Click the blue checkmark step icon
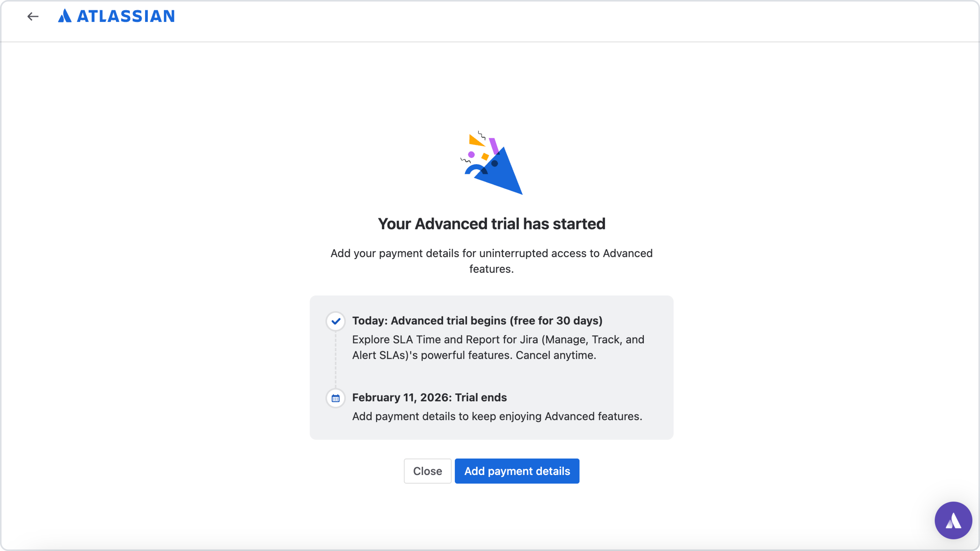 coord(336,321)
